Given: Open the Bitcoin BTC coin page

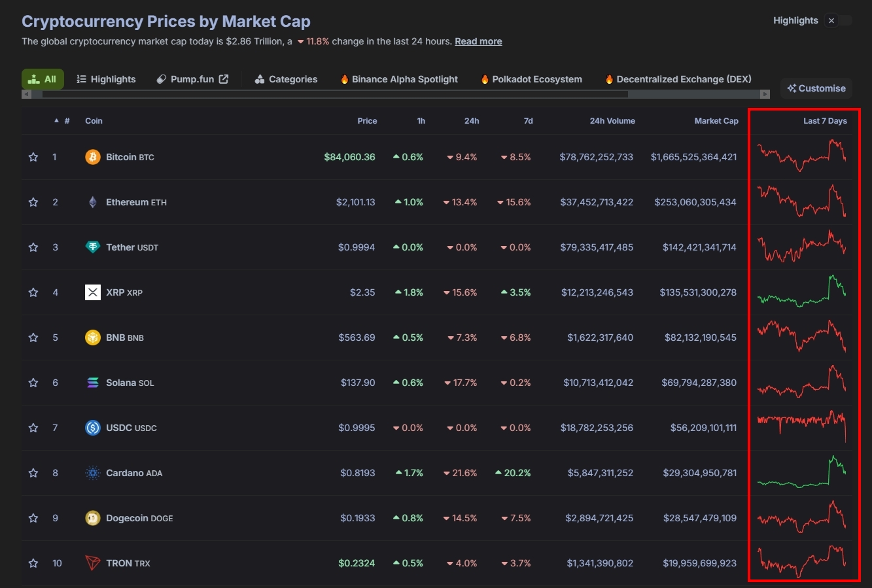Looking at the screenshot, I should [x=130, y=157].
